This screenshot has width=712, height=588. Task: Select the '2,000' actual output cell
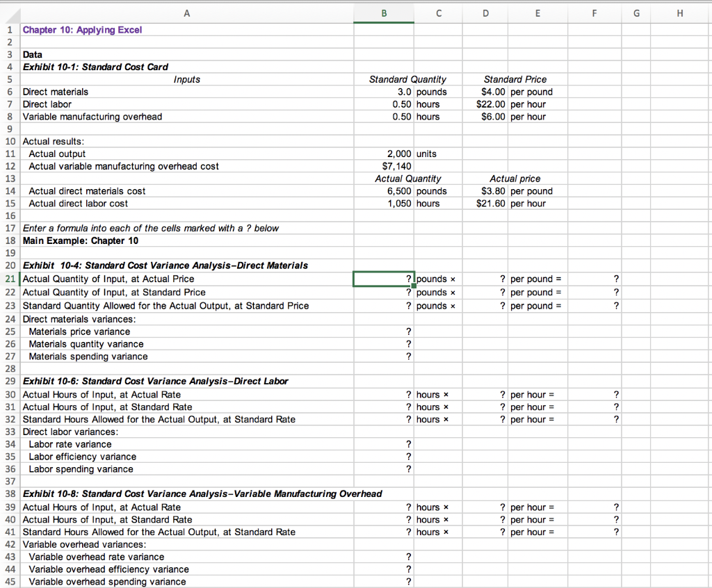[384, 154]
